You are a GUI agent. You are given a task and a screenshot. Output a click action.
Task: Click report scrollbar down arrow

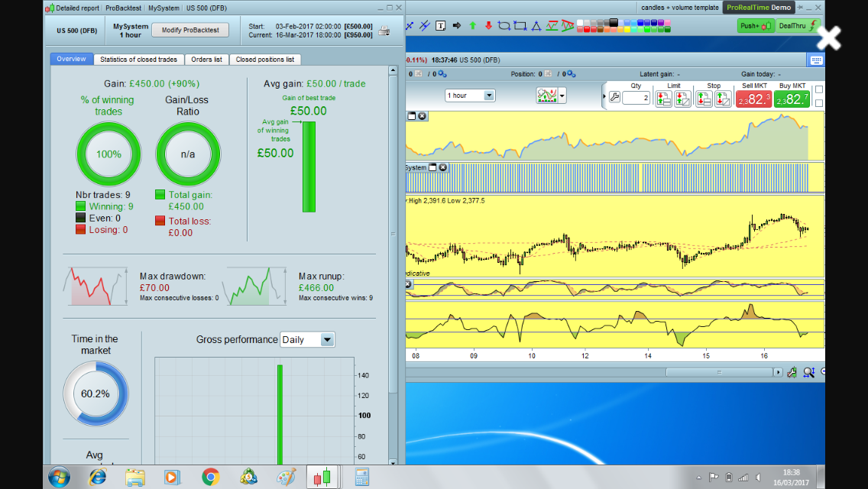pyautogui.click(x=393, y=461)
